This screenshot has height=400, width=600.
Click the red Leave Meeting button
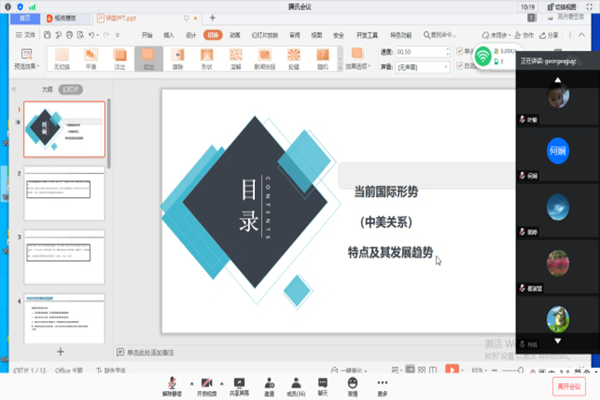(x=568, y=385)
